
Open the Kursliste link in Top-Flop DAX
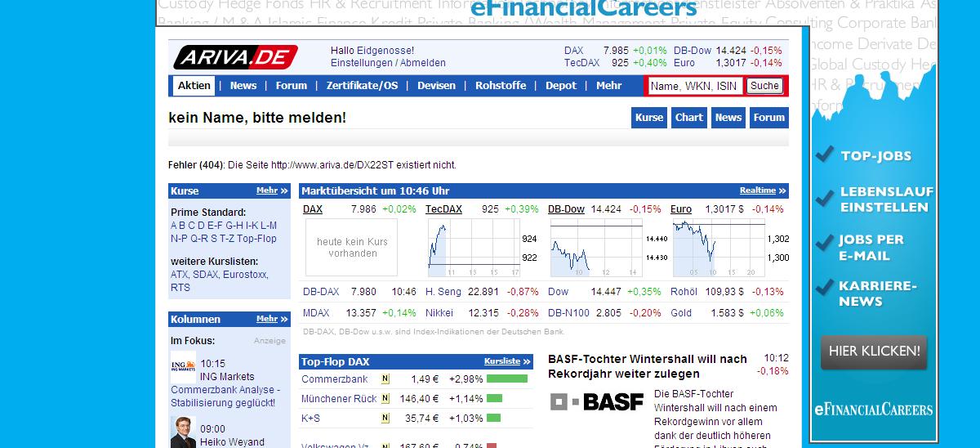click(x=507, y=361)
